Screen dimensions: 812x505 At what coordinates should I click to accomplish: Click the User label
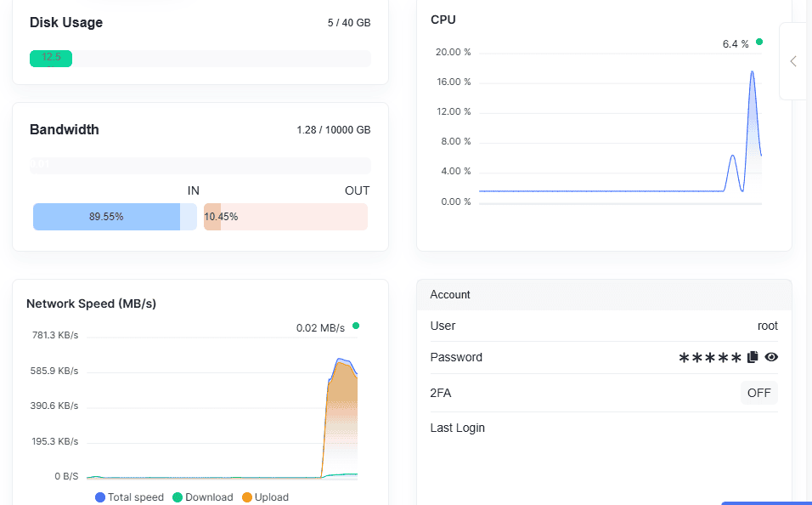click(x=443, y=326)
